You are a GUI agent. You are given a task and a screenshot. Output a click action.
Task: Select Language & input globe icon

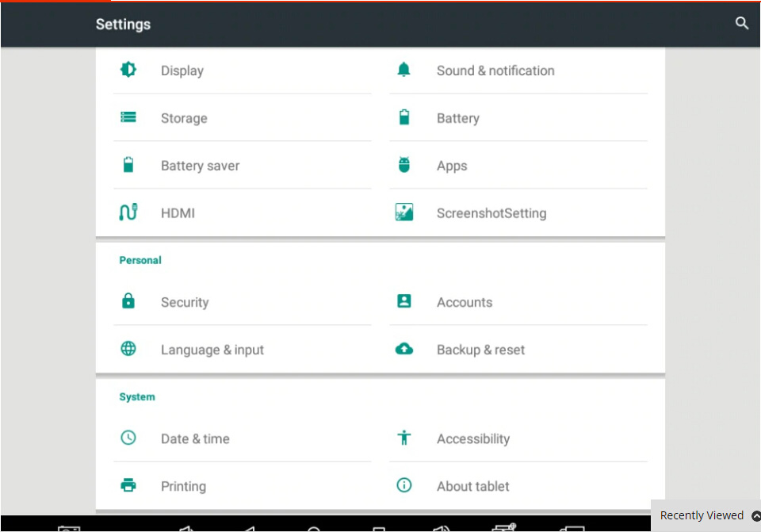128,349
